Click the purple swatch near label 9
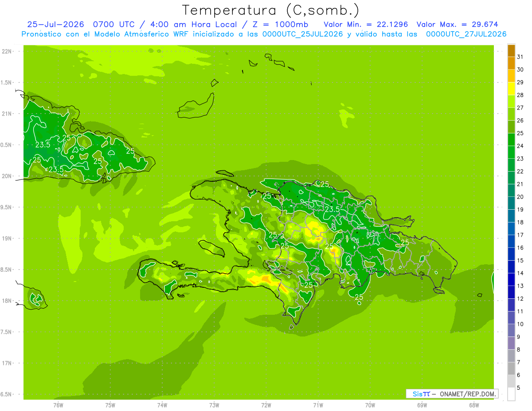The width and height of the screenshot is (532, 411). point(511,343)
